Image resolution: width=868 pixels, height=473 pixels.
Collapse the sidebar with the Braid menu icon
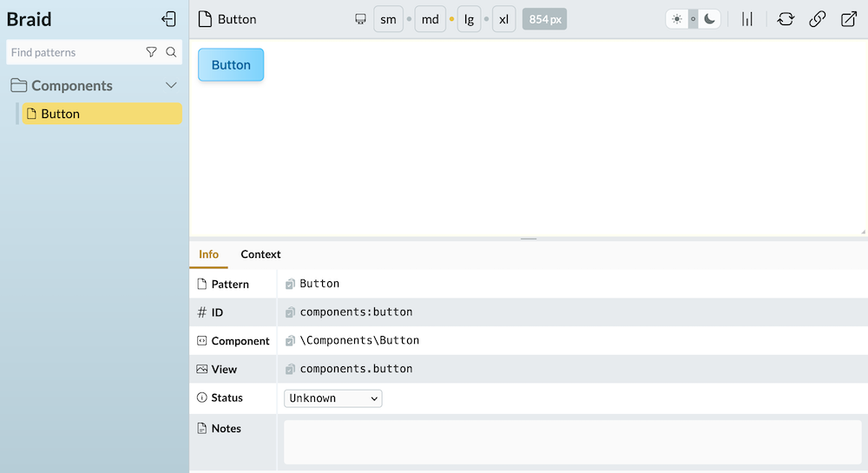168,19
